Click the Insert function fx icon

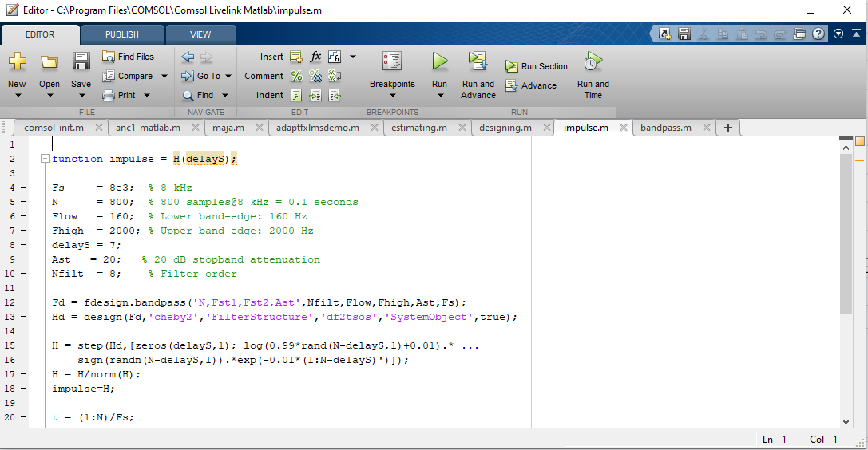pyautogui.click(x=315, y=57)
